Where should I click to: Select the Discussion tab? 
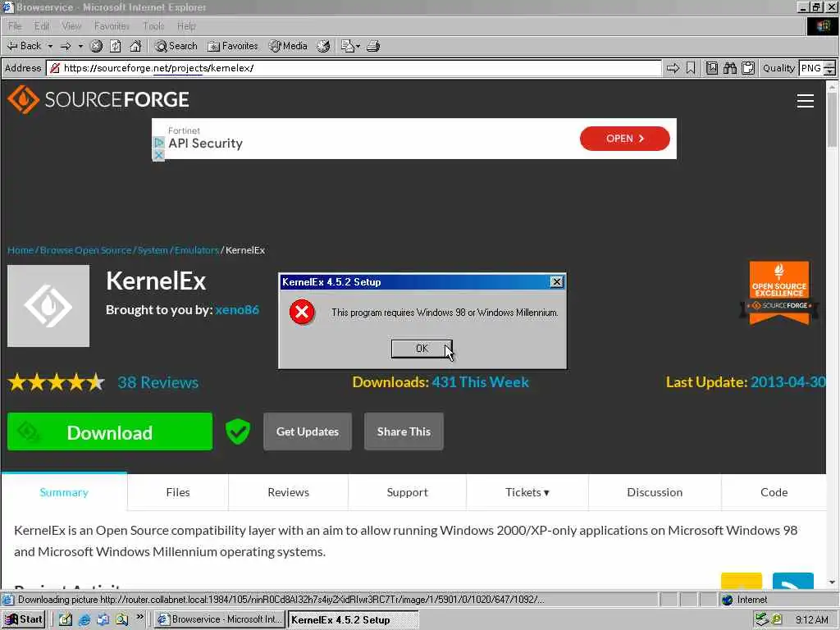655,492
